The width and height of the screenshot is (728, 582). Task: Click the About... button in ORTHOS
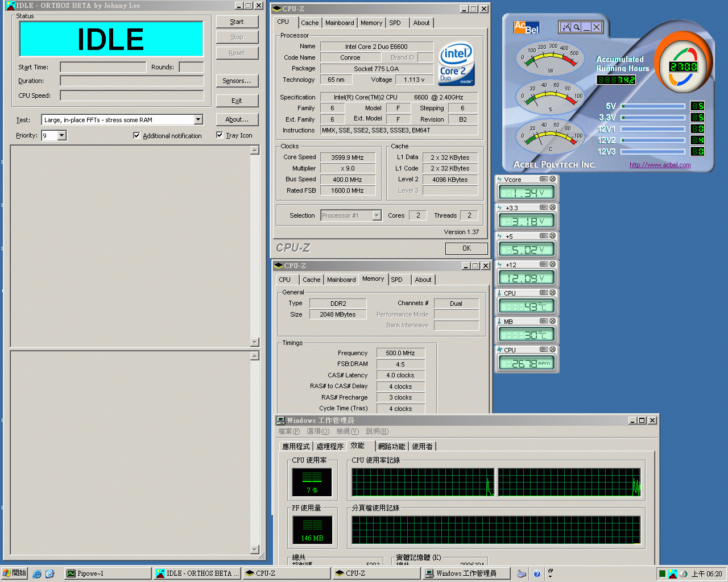coord(237,119)
